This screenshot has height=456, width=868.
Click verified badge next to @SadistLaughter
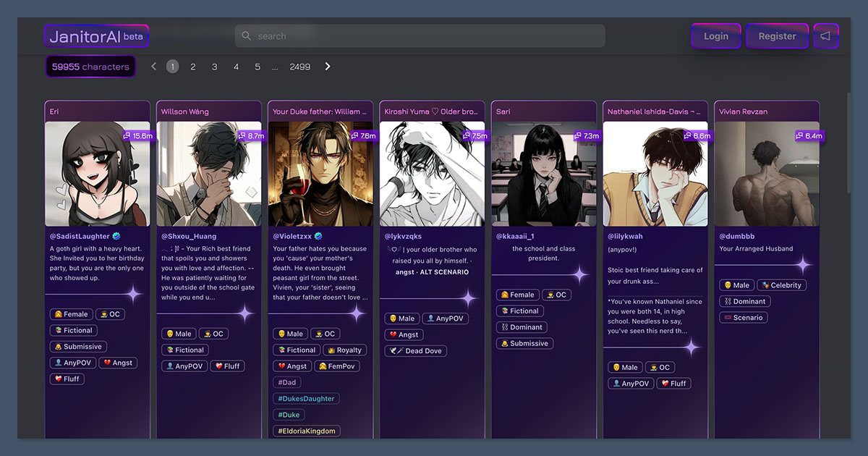click(x=117, y=236)
